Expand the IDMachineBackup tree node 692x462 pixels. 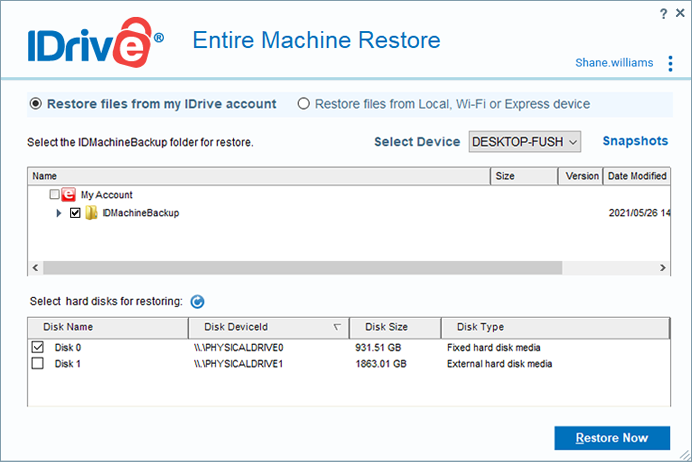coord(59,213)
